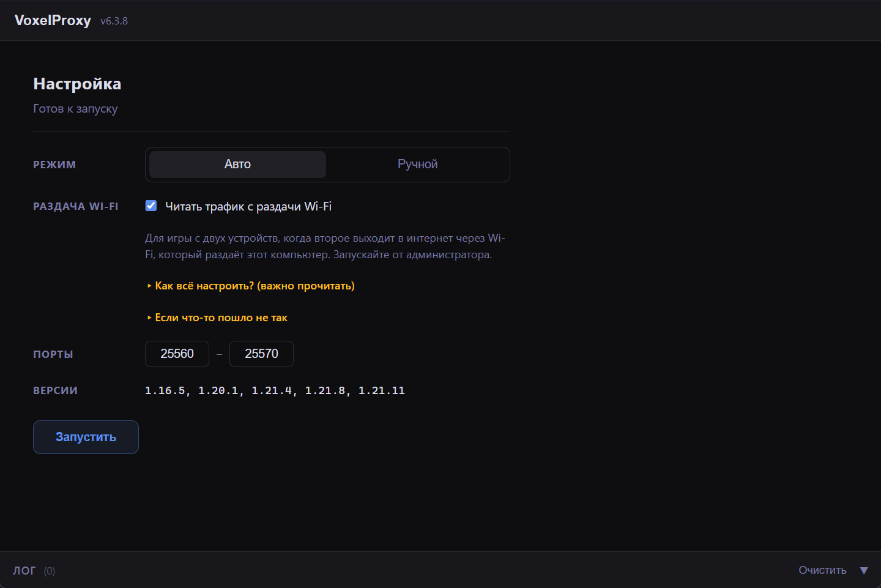Collapse the log panel with triangle arrow

click(x=864, y=570)
